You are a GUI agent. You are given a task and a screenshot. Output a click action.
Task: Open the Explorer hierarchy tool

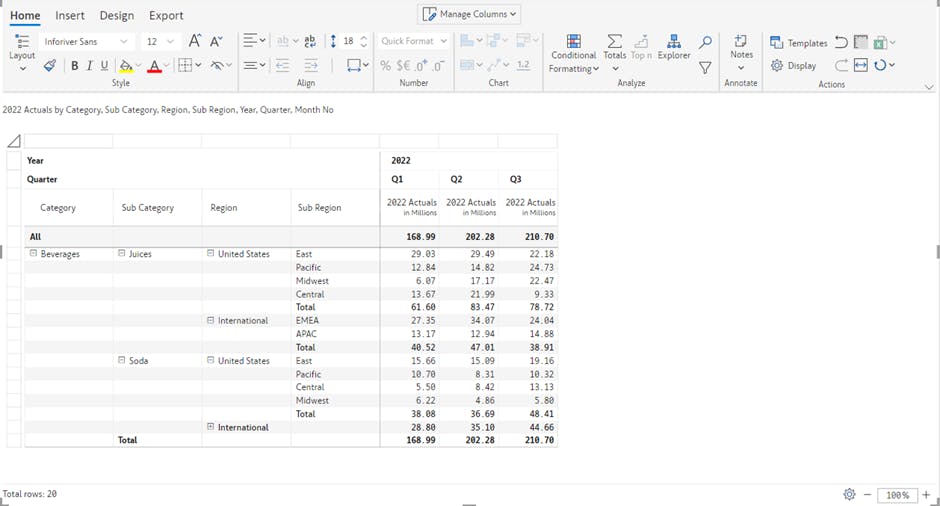pyautogui.click(x=674, y=46)
